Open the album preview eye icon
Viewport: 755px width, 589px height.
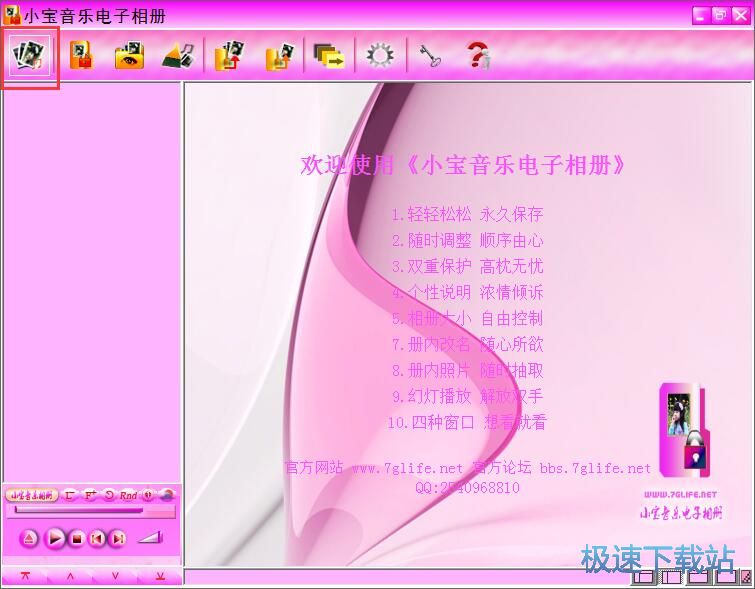[x=129, y=56]
